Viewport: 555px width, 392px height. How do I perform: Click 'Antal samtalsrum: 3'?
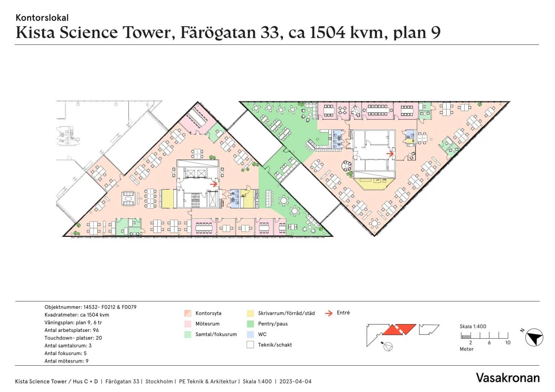tap(68, 345)
